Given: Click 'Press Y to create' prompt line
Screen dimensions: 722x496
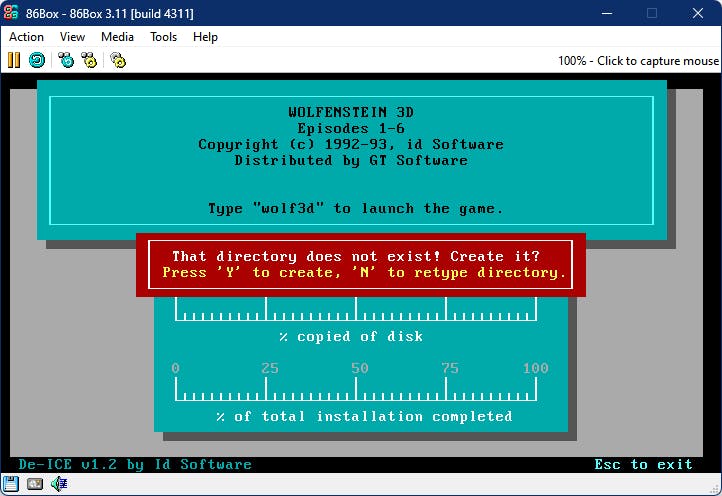Looking at the screenshot, I should 364,272.
